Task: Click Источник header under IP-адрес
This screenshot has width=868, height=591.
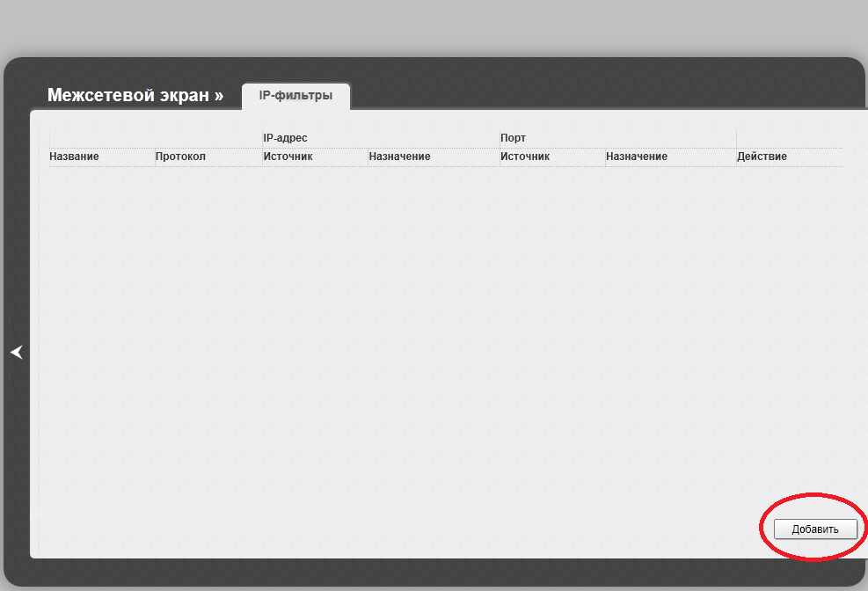Action: click(288, 157)
